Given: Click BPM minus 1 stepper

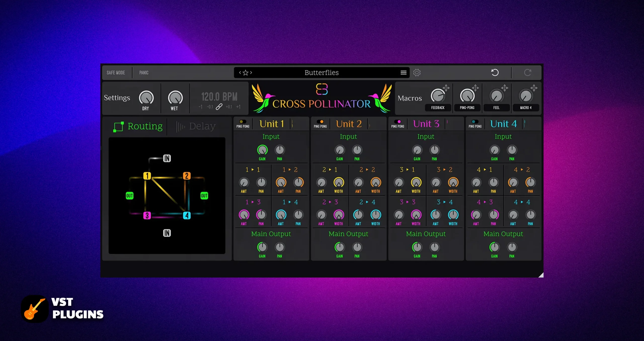Looking at the screenshot, I should (x=200, y=107).
